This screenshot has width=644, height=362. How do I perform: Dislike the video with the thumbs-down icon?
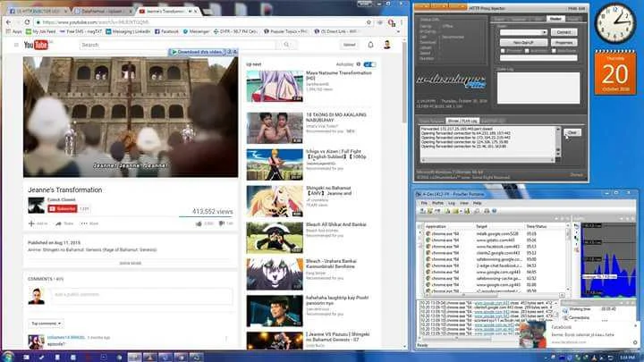(222, 223)
